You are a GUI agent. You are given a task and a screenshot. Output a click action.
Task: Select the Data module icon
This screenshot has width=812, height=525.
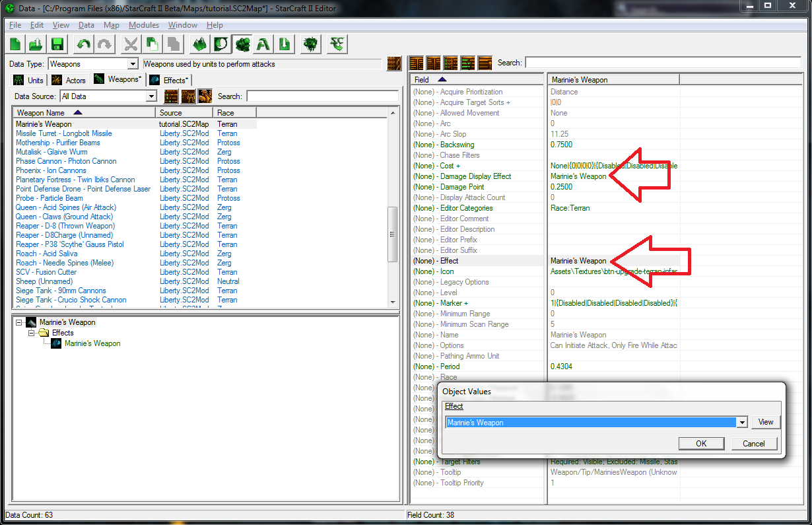point(242,44)
